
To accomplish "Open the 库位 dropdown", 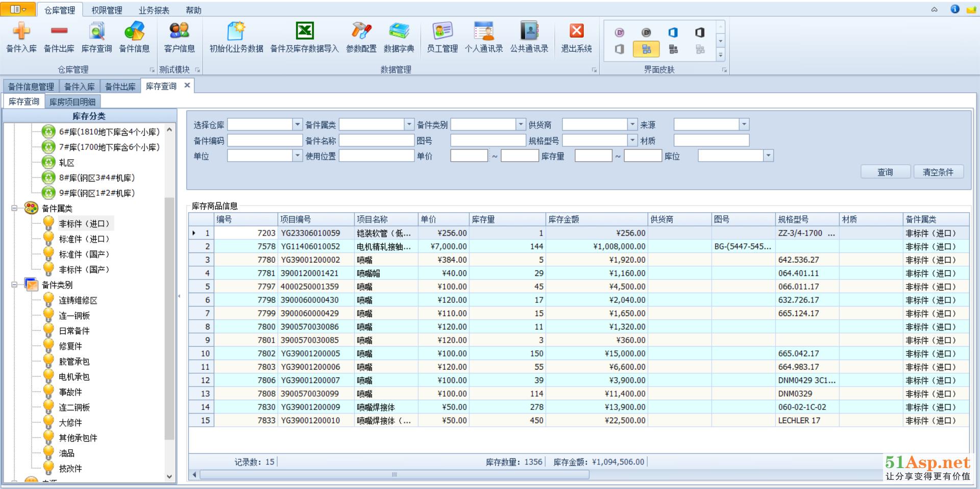I will 768,156.
